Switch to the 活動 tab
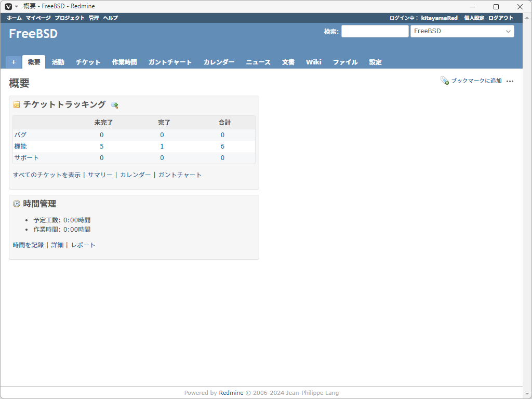 (58, 62)
